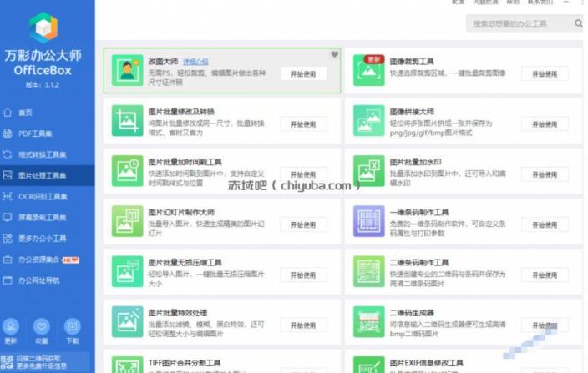Click the 图片批量特效处理 title text
This screenshot has width=588, height=373.
click(177, 313)
